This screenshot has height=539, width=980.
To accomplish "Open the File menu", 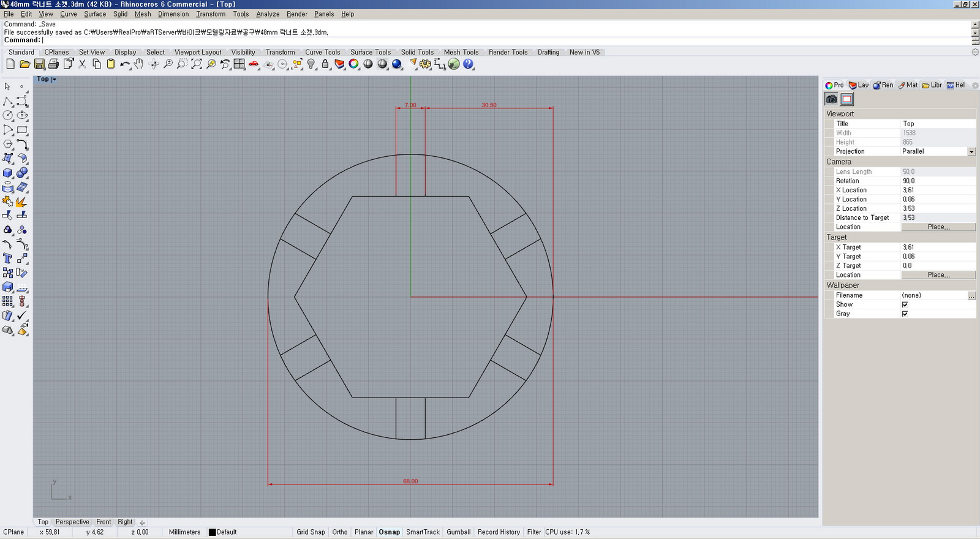I will (x=9, y=14).
